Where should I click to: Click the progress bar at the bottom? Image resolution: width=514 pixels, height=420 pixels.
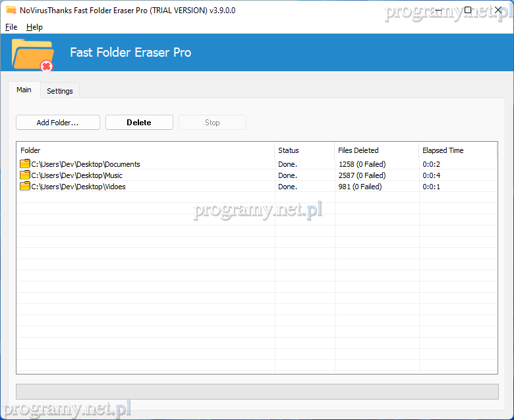pos(257,392)
